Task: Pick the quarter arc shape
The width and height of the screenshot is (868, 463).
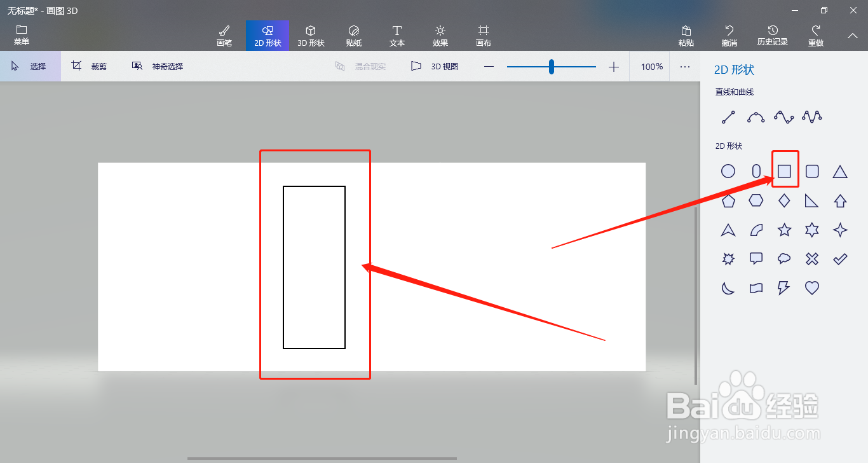Action: (x=756, y=230)
